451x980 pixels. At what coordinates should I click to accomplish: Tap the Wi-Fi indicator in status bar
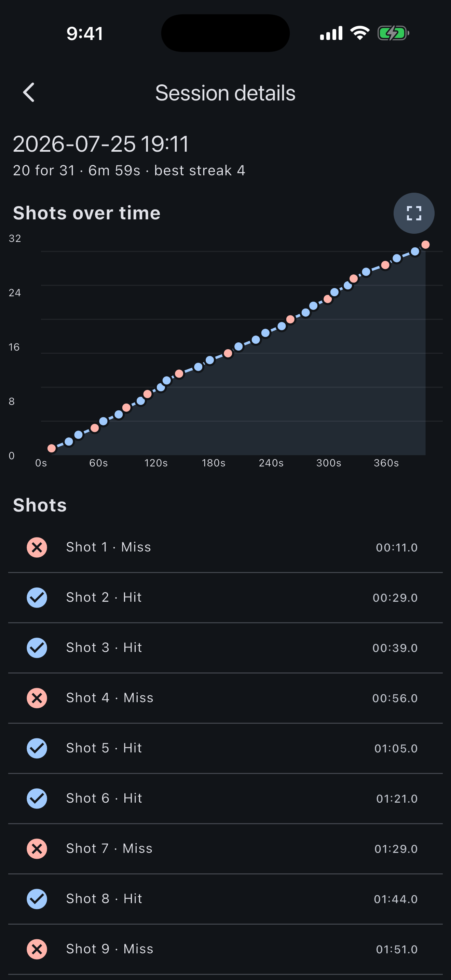point(360,33)
